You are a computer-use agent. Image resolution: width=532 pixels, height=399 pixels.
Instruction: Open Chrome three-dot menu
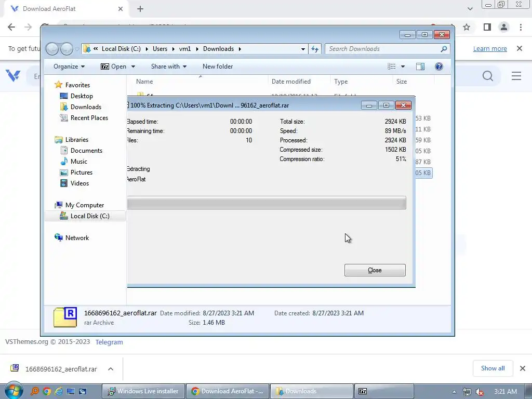[521, 27]
